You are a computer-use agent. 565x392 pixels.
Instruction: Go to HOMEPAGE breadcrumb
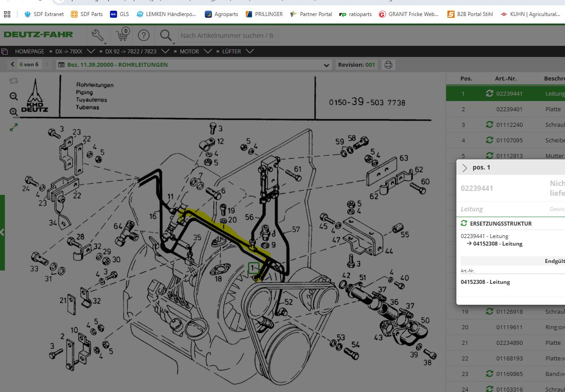29,51
